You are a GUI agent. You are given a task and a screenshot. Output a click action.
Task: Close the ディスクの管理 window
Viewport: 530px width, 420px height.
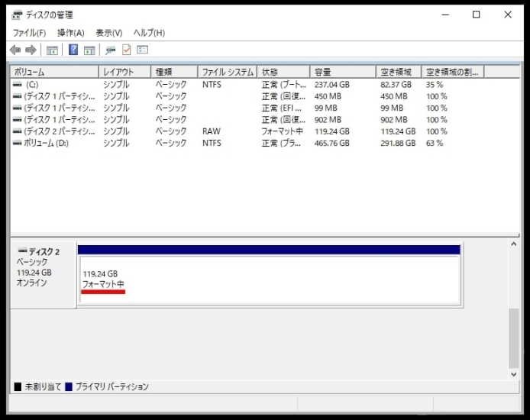508,15
